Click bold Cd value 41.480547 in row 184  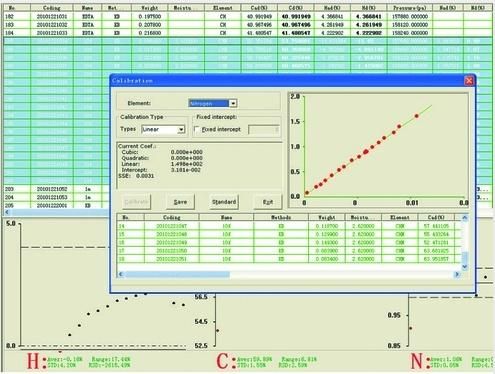[296, 33]
